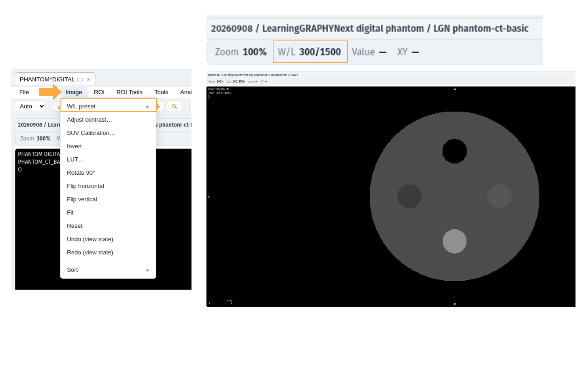The image size is (588, 366).
Task: Open SUV Calibration… dialog
Action: [108, 133]
